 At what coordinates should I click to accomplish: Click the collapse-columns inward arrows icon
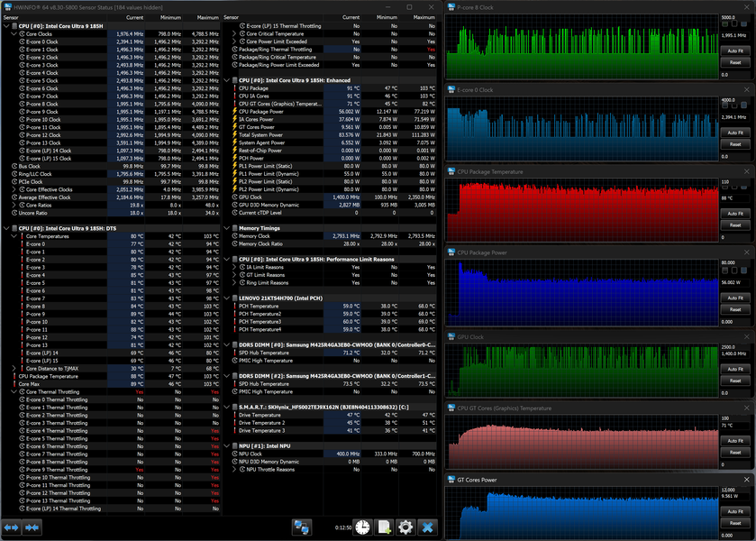32,527
